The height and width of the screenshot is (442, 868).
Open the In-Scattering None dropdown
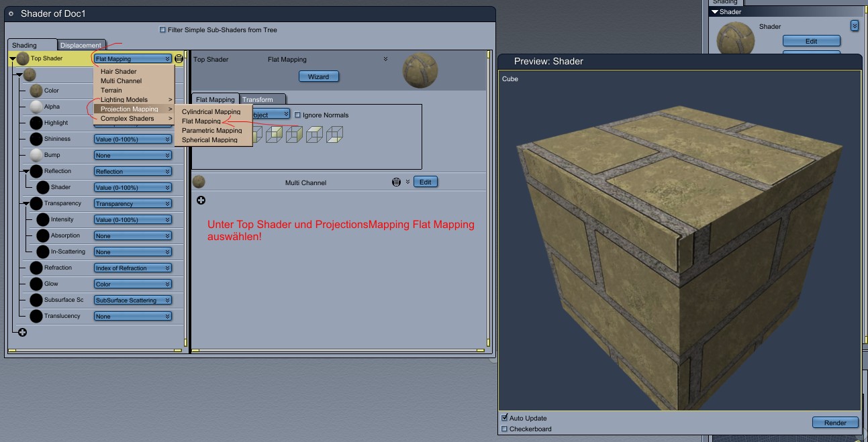(x=133, y=252)
